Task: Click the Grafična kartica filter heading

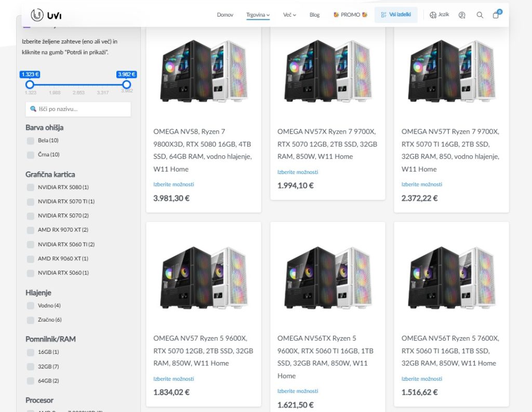Action: pyautogui.click(x=50, y=175)
